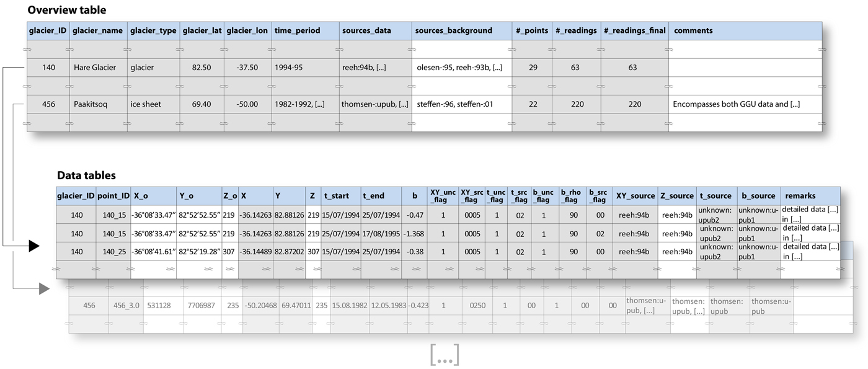Click the #_readings_final column header
868x369 pixels.
point(634,30)
